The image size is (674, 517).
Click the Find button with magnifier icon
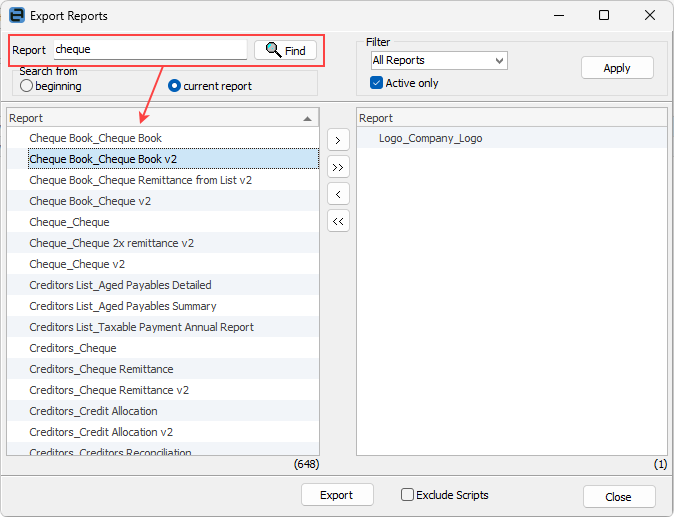tap(285, 50)
